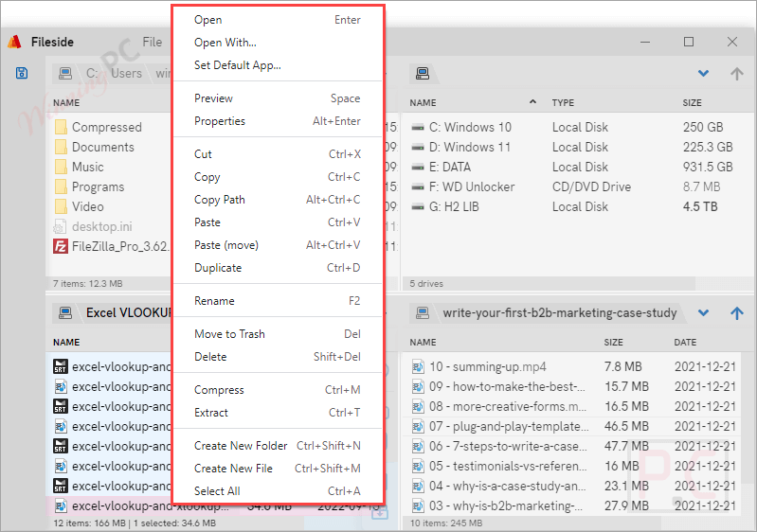Sort drives pane by SIZE column
Image resolution: width=757 pixels, height=532 pixels.
(x=692, y=103)
